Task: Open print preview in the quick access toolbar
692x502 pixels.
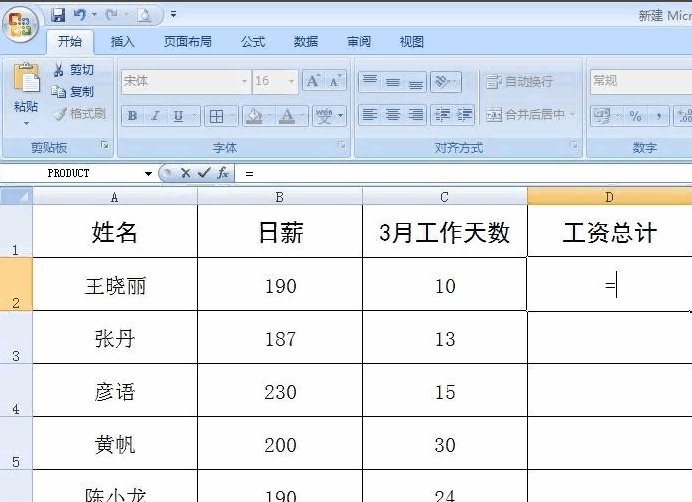Action: (x=144, y=15)
